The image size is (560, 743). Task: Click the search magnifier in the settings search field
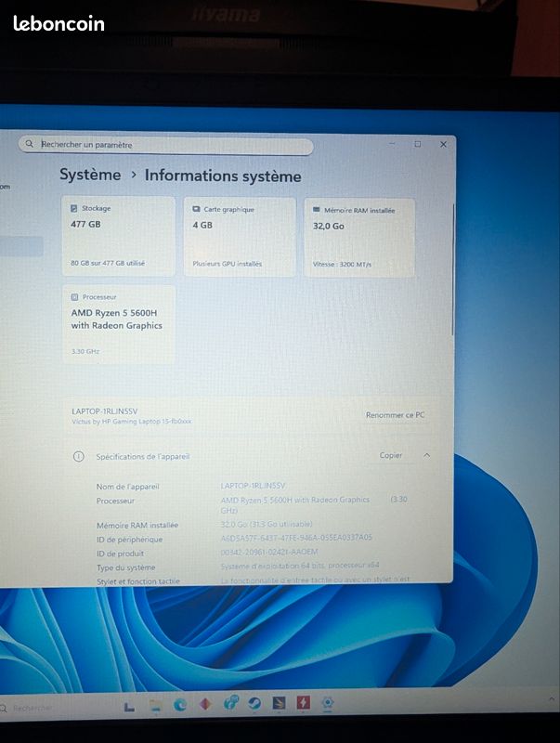coord(30,144)
